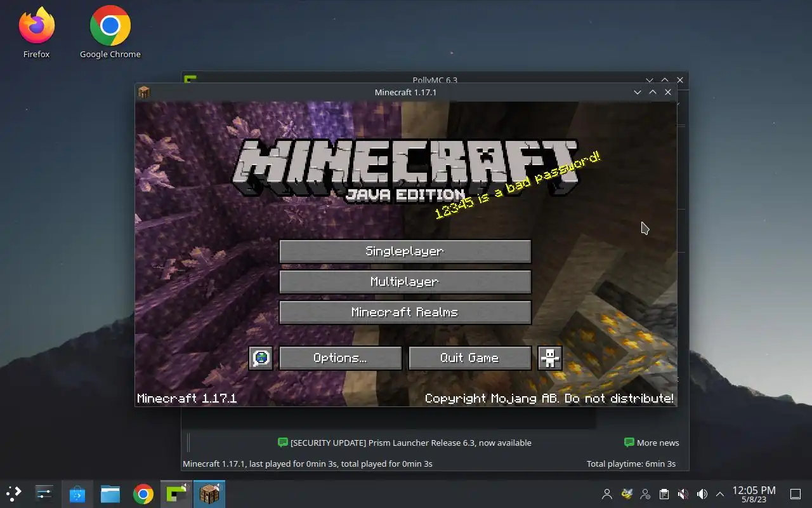
Task: Open the Firefox desktop shortcut
Action: [x=36, y=33]
